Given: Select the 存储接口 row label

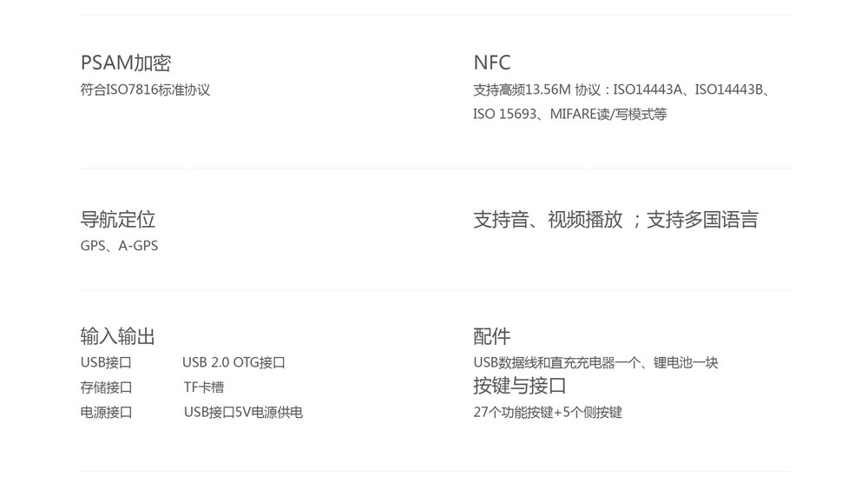Looking at the screenshot, I should pos(106,387).
